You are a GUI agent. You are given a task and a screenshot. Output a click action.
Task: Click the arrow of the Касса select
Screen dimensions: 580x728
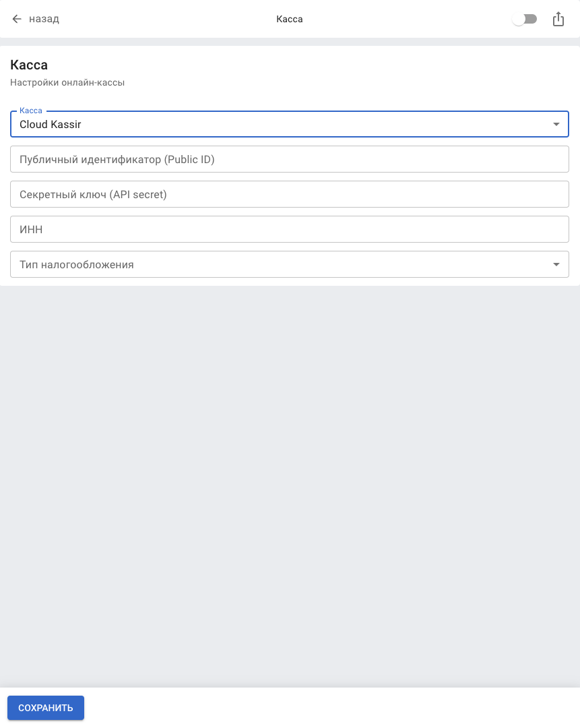point(556,124)
